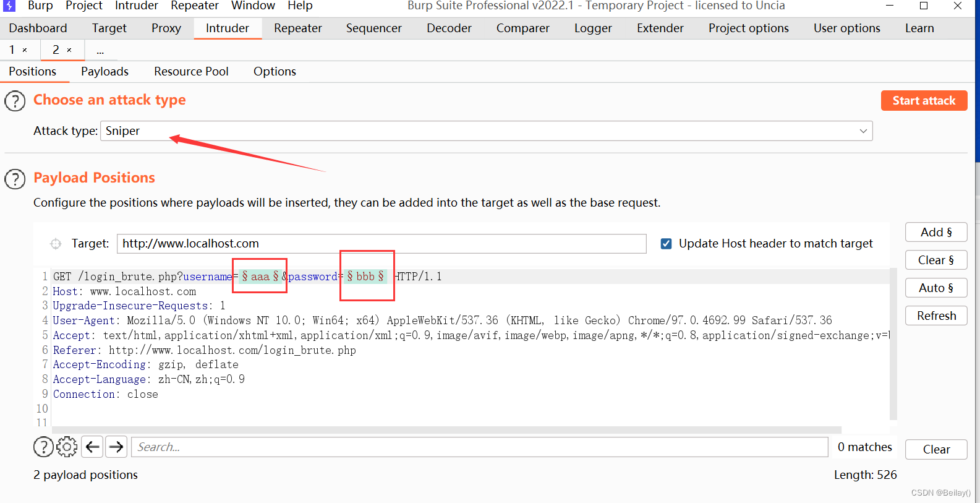Open the Resource Pool sub-tab

click(x=191, y=72)
